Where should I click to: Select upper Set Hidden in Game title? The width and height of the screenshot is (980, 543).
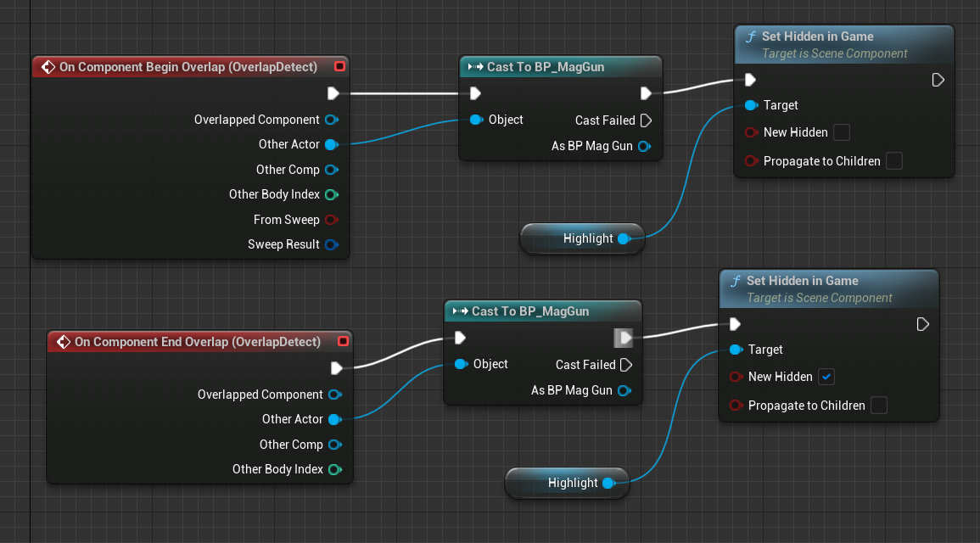point(817,36)
